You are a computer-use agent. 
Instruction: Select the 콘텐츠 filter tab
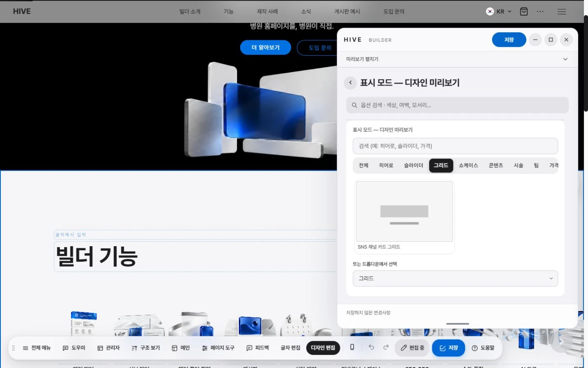[496, 165]
